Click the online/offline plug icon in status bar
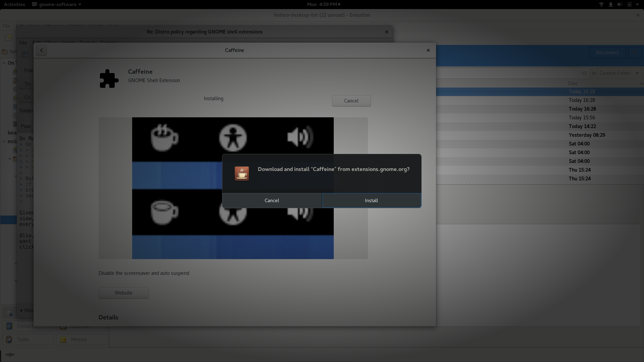 pos(10,355)
